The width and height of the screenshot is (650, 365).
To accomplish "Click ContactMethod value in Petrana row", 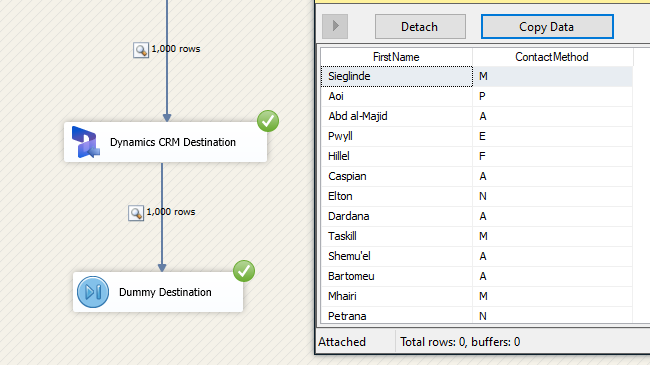I will (553, 315).
